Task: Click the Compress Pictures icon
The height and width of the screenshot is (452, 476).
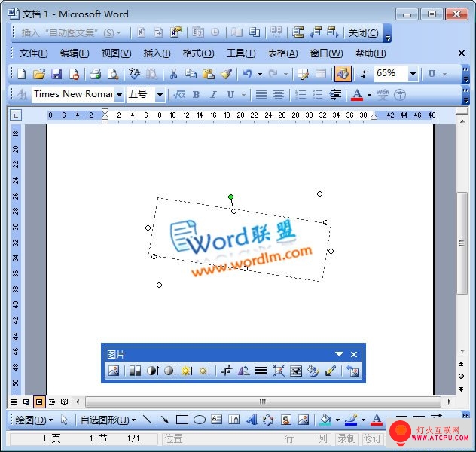Action: (x=279, y=371)
